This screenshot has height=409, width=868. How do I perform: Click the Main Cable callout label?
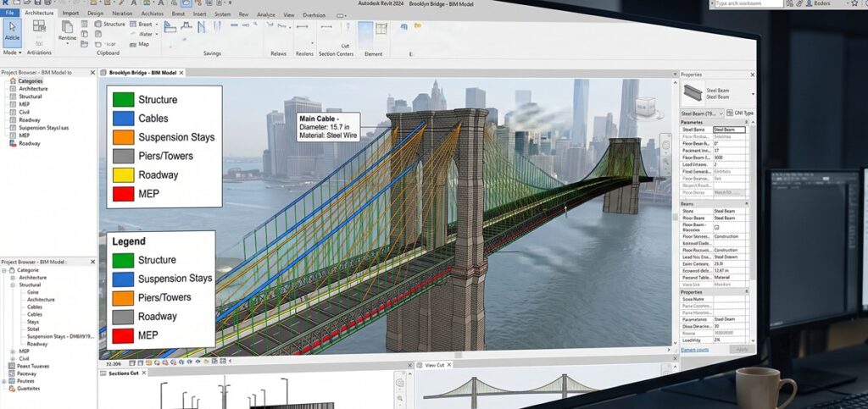point(328,126)
